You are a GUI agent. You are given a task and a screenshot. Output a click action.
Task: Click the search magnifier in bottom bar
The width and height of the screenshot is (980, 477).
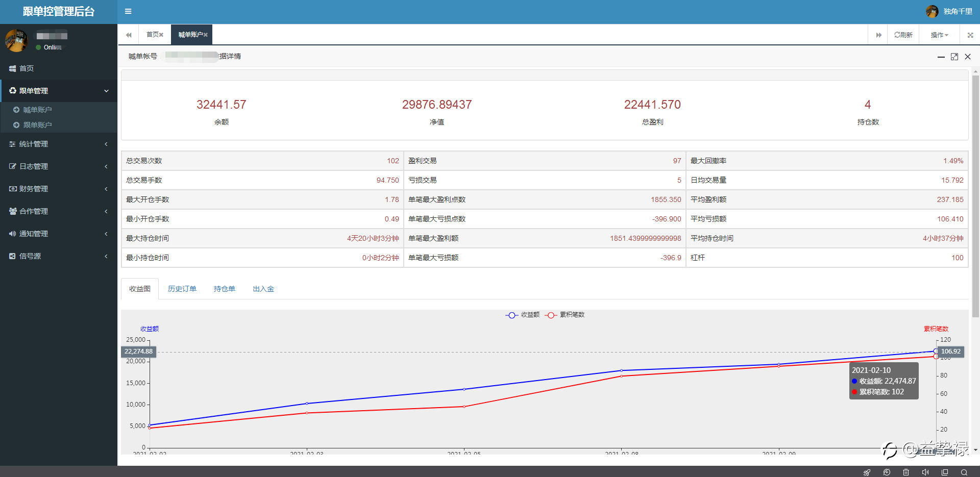pyautogui.click(x=964, y=472)
